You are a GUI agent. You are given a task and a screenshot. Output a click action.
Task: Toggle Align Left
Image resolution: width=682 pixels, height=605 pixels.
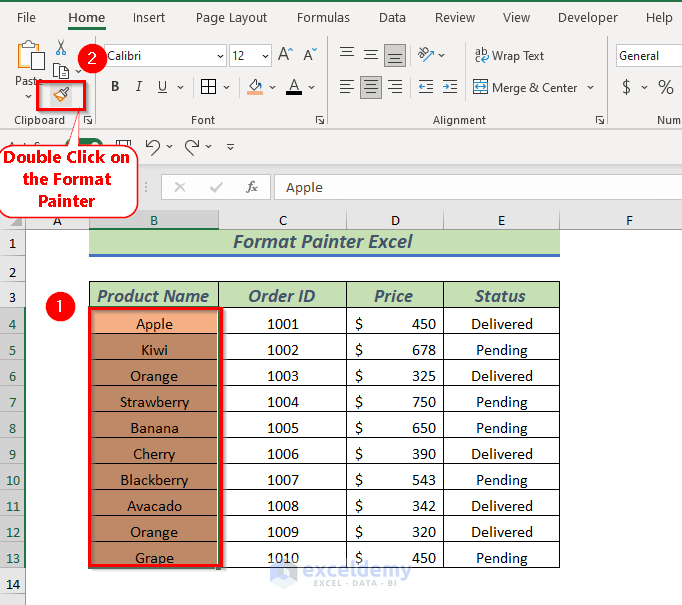(x=347, y=87)
